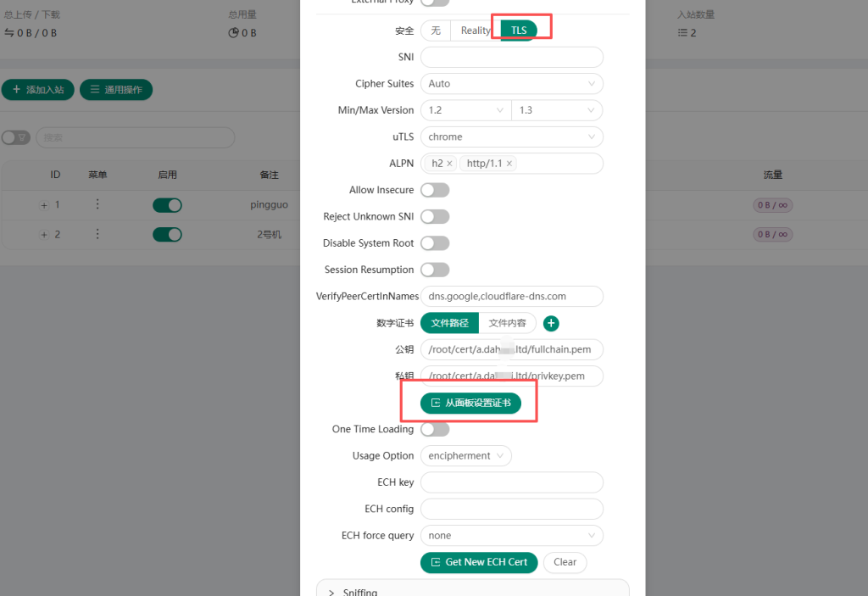Image resolution: width=868 pixels, height=596 pixels.
Task: Expand the Sniffing section
Action: pos(360,591)
